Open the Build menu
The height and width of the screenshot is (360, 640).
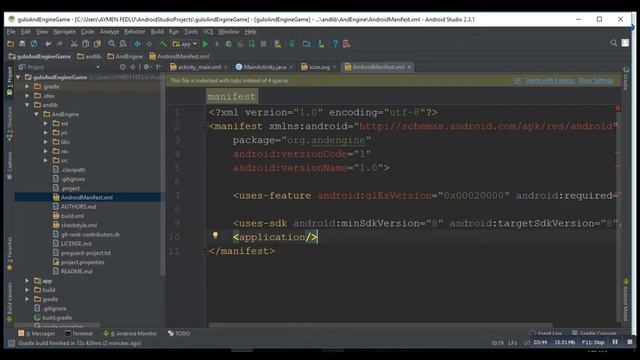(x=157, y=31)
